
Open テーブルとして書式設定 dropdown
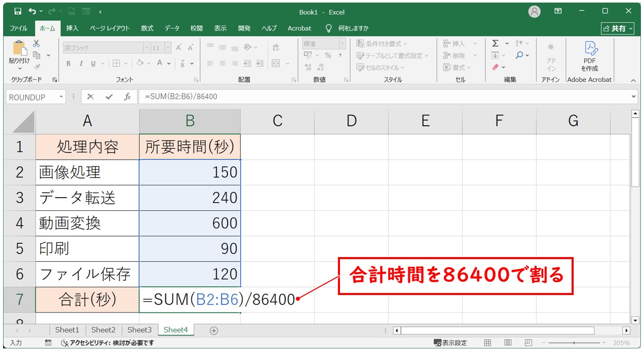click(392, 55)
